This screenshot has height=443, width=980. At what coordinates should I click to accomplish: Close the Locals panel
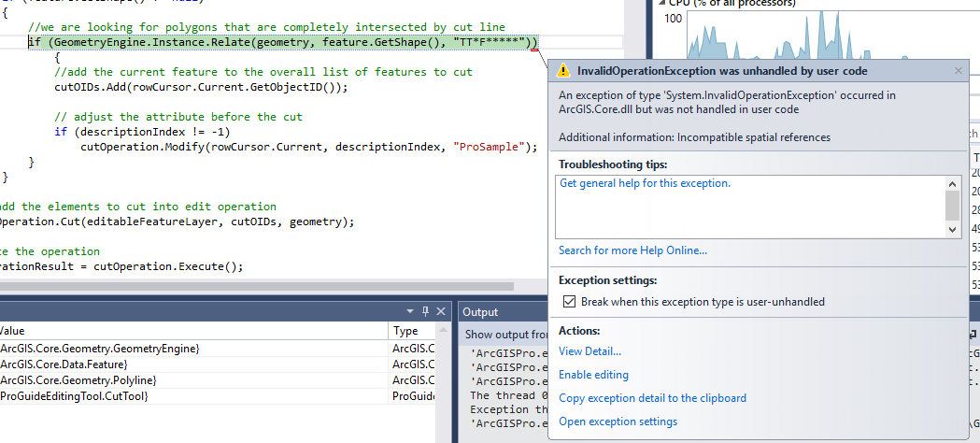(x=441, y=311)
